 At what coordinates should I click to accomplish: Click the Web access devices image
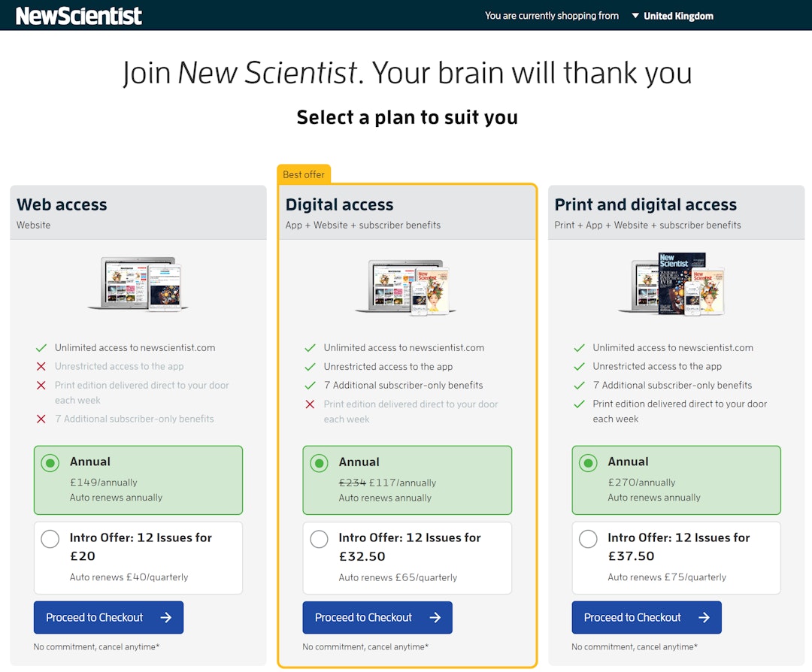(x=138, y=283)
